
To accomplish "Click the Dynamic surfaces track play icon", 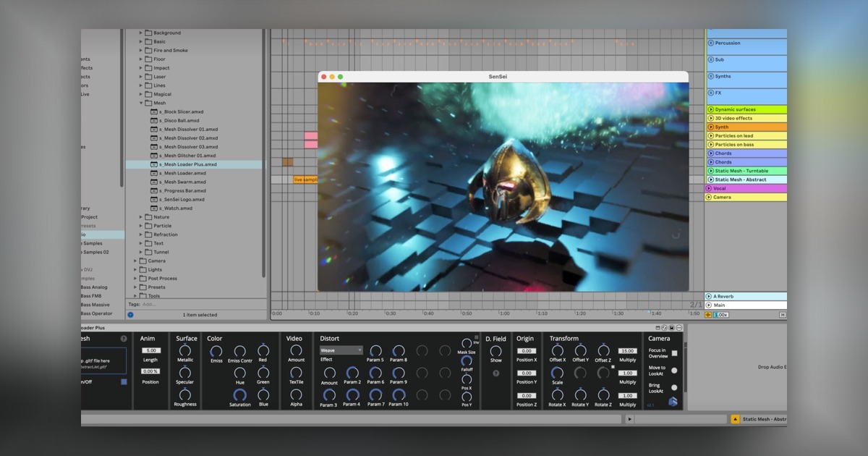I will pos(710,109).
